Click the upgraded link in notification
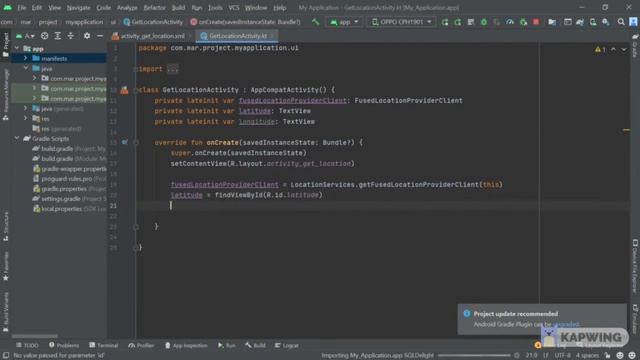The width and height of the screenshot is (640, 360). pos(566,324)
